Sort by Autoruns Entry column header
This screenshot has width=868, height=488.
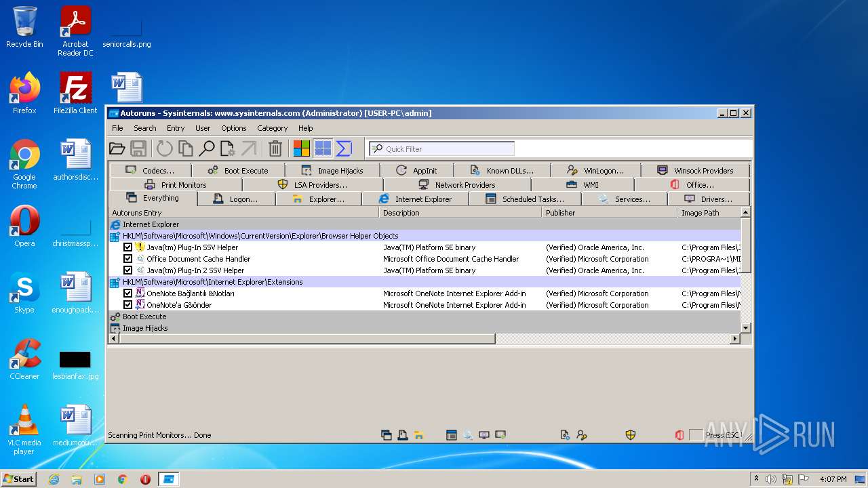(243, 213)
